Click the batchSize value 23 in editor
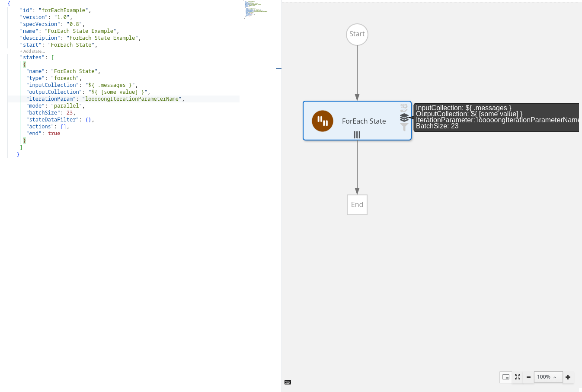This screenshot has width=582, height=392. coord(70,113)
